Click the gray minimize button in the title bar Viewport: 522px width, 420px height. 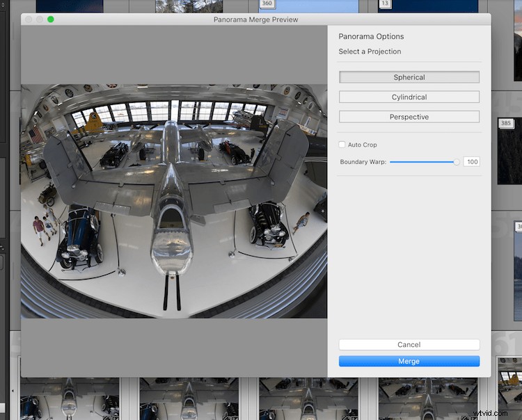tap(40, 19)
